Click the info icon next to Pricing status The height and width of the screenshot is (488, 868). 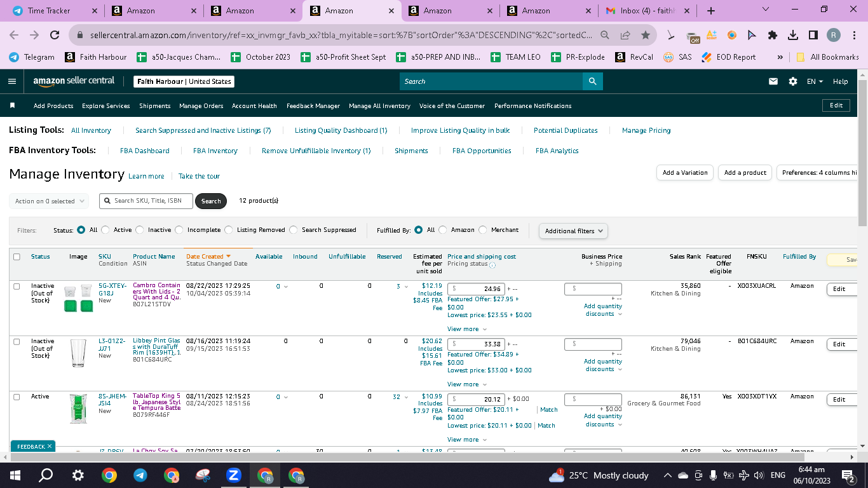(x=492, y=264)
